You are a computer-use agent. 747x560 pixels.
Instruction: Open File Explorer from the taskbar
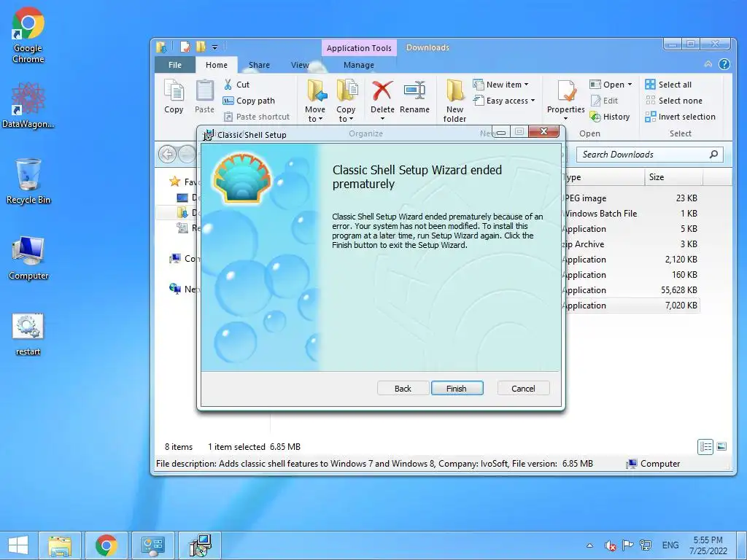click(x=60, y=545)
